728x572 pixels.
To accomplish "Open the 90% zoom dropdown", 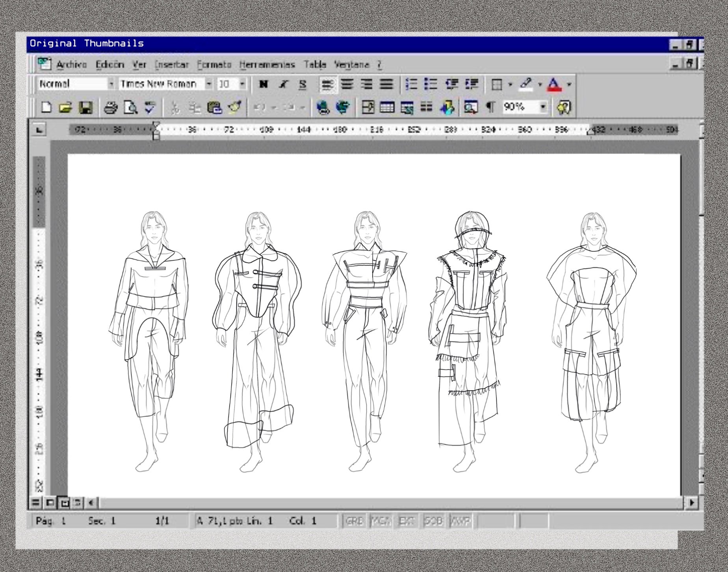I will (x=543, y=107).
